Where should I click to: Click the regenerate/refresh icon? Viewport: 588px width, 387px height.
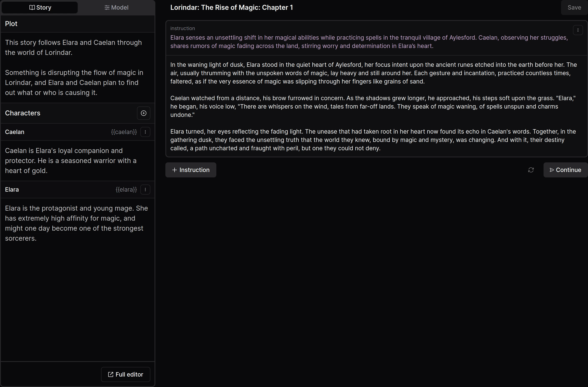531,169
